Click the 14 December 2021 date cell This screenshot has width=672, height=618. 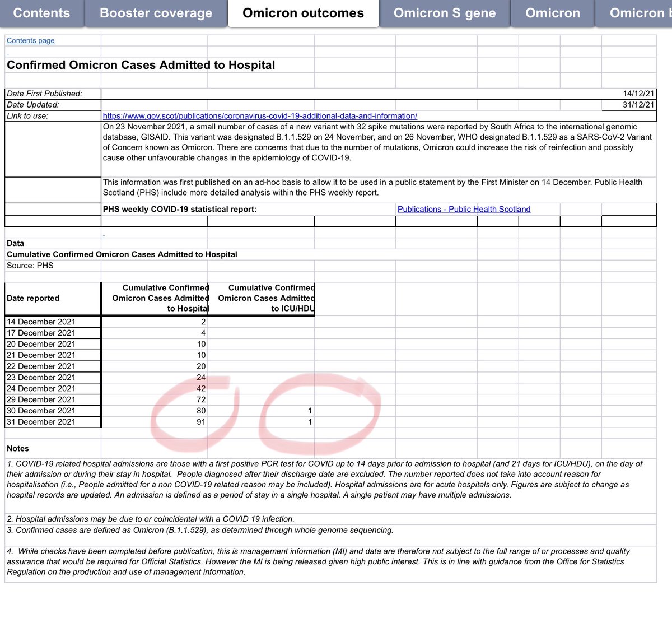pos(53,322)
